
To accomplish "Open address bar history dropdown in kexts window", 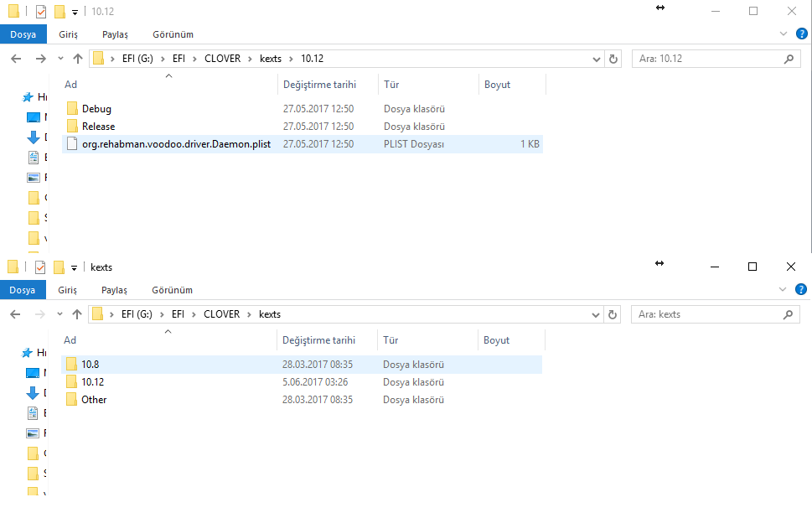I will coord(597,314).
